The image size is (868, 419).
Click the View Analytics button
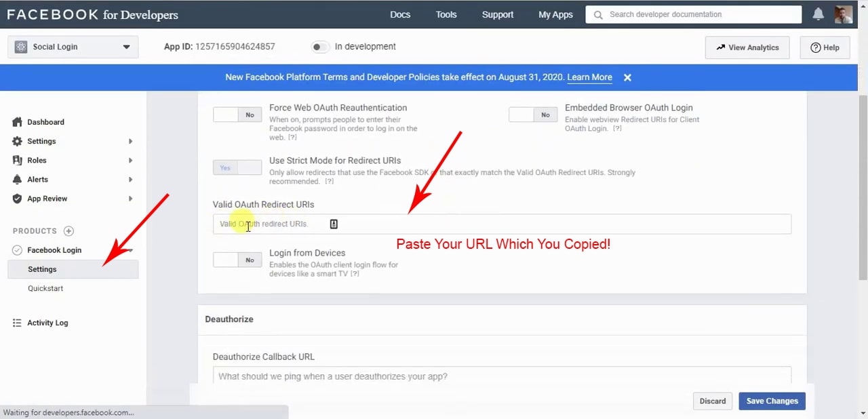(747, 47)
